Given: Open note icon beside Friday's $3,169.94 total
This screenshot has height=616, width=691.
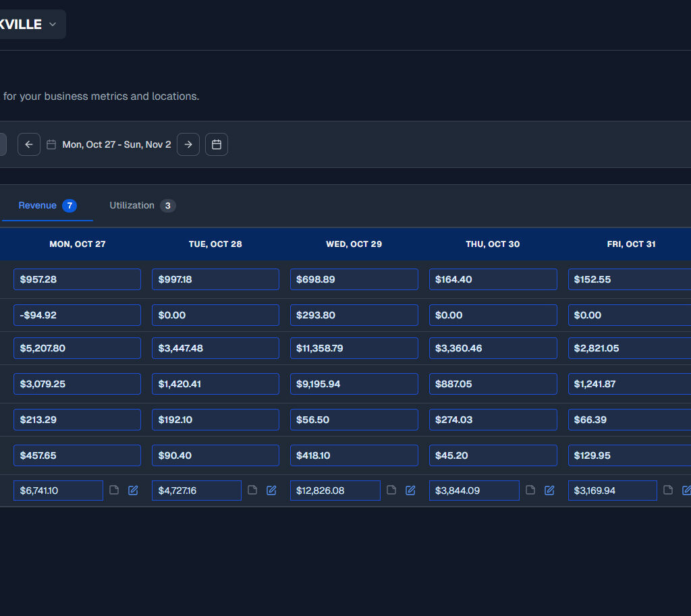Looking at the screenshot, I should click(668, 491).
